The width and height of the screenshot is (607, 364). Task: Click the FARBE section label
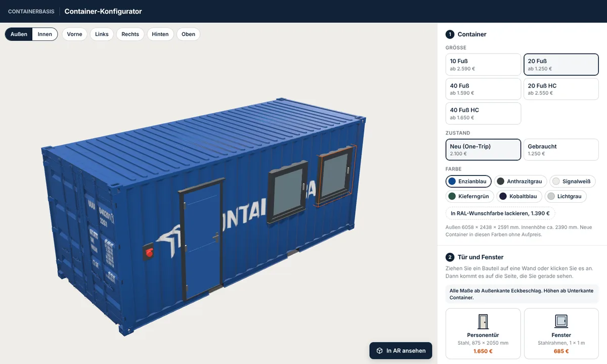point(454,169)
